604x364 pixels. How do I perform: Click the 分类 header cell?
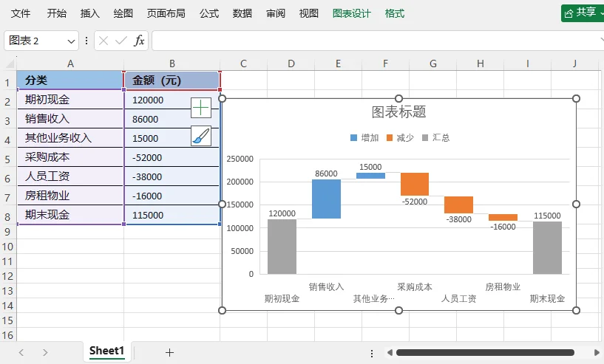point(70,80)
